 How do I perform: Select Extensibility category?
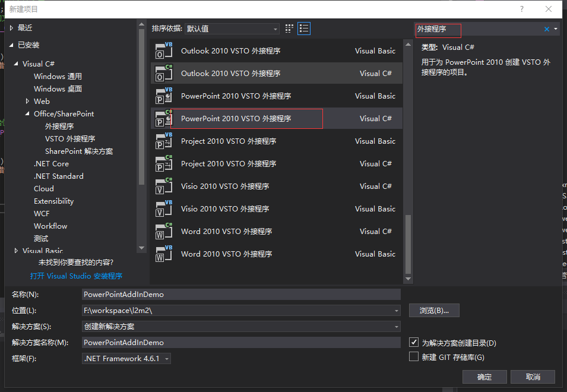tap(54, 201)
